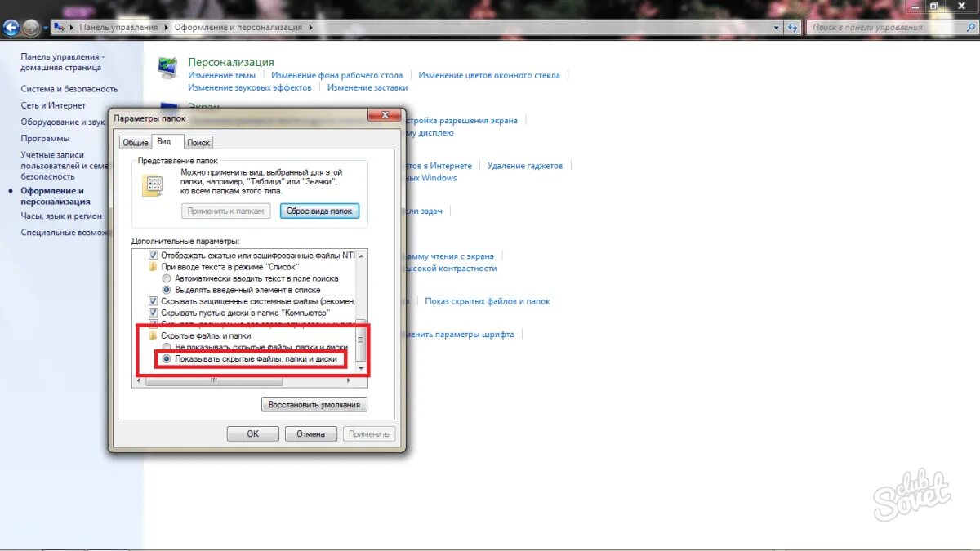Open 'Изменение звуковых эффектов' link
The height and width of the screenshot is (551, 980).
coord(249,87)
